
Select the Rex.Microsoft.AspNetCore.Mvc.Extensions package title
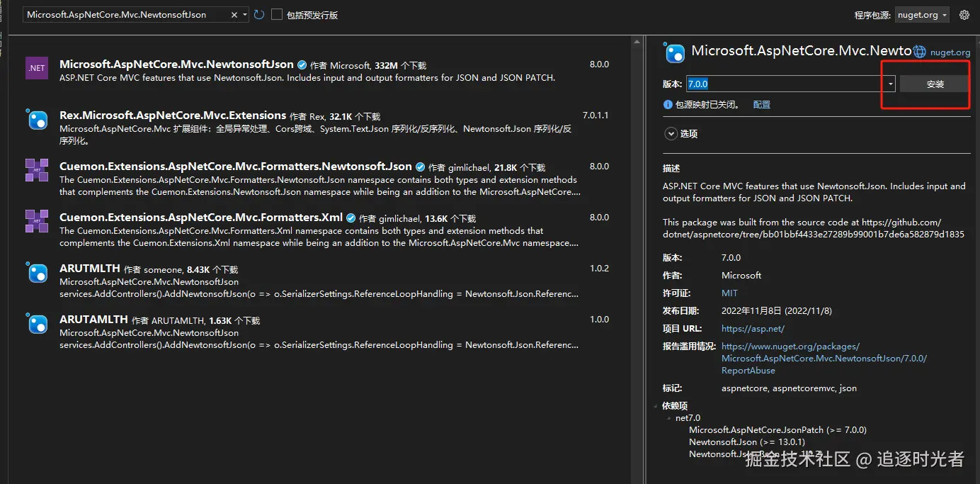click(173, 116)
